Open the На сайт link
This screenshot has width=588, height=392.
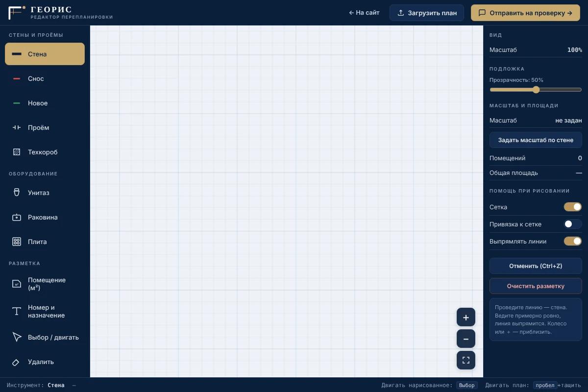click(364, 13)
